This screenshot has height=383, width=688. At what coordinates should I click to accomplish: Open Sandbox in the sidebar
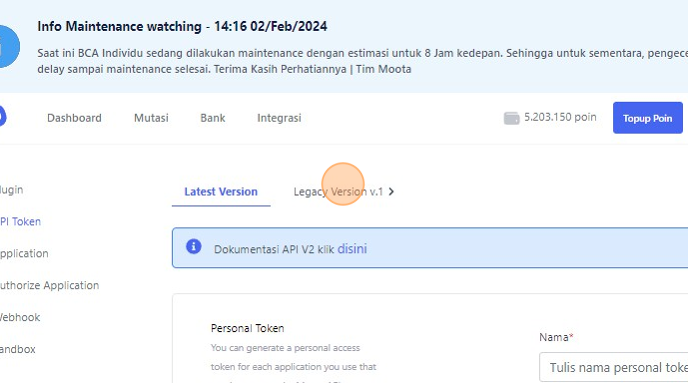(x=18, y=349)
